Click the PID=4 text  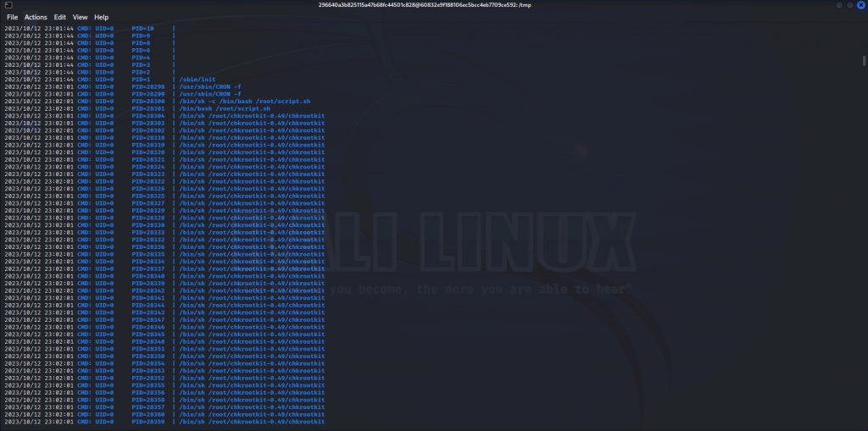click(142, 58)
